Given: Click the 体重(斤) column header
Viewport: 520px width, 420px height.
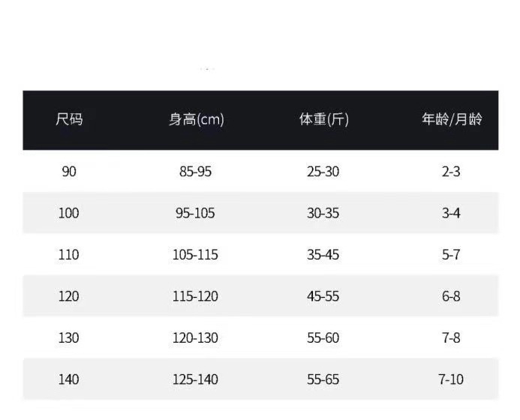Looking at the screenshot, I should [x=323, y=119].
